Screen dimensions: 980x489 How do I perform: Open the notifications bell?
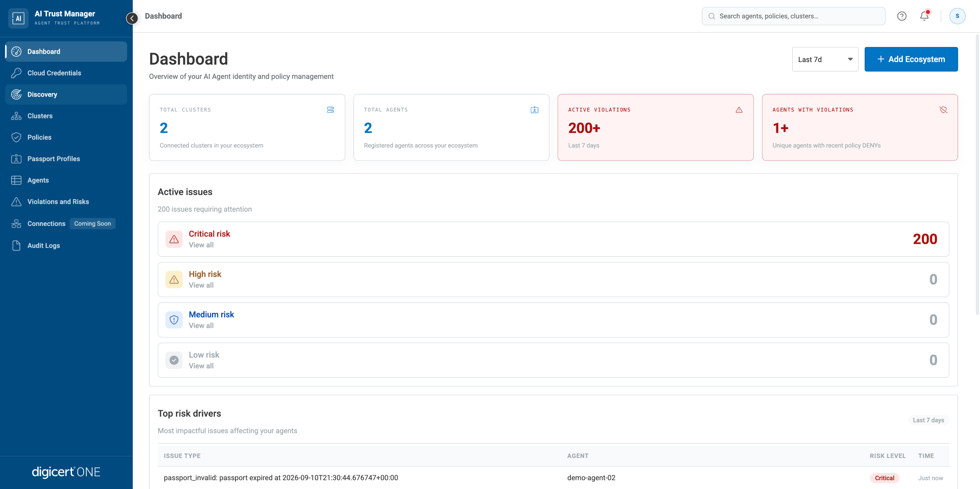[924, 16]
